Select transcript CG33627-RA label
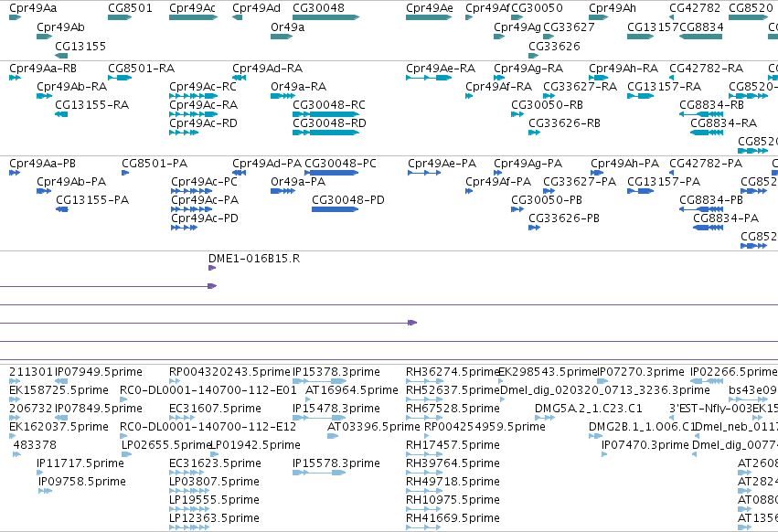 click(581, 87)
